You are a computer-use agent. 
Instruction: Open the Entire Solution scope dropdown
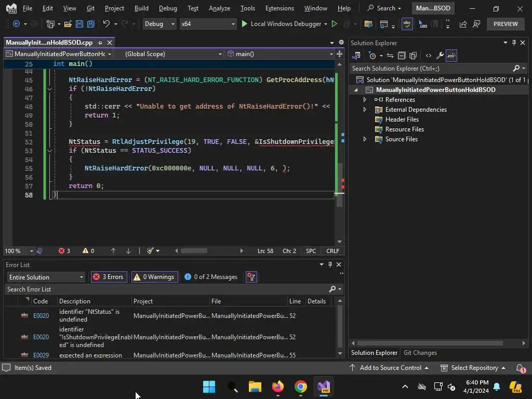pyautogui.click(x=46, y=277)
